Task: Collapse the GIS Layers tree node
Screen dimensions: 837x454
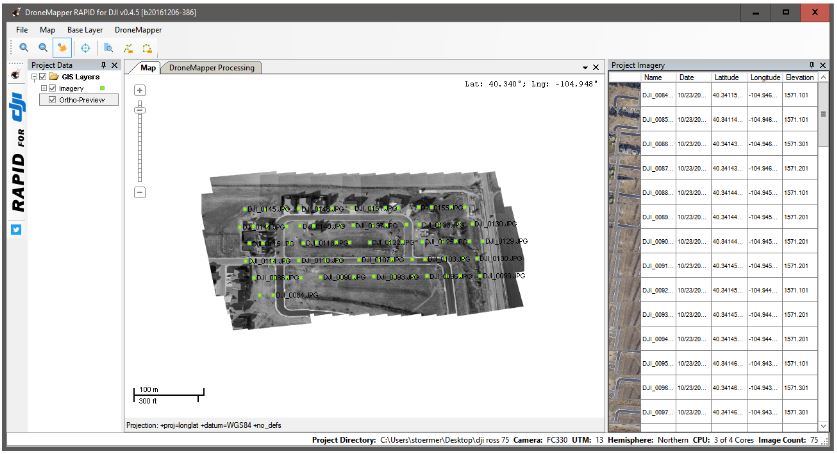Action: pos(34,77)
